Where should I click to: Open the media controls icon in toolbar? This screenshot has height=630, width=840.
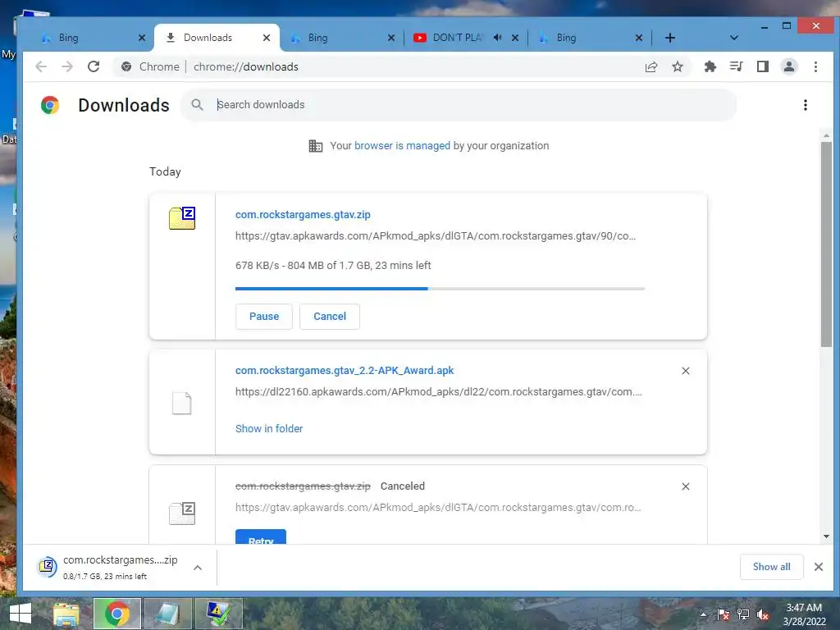[736, 66]
